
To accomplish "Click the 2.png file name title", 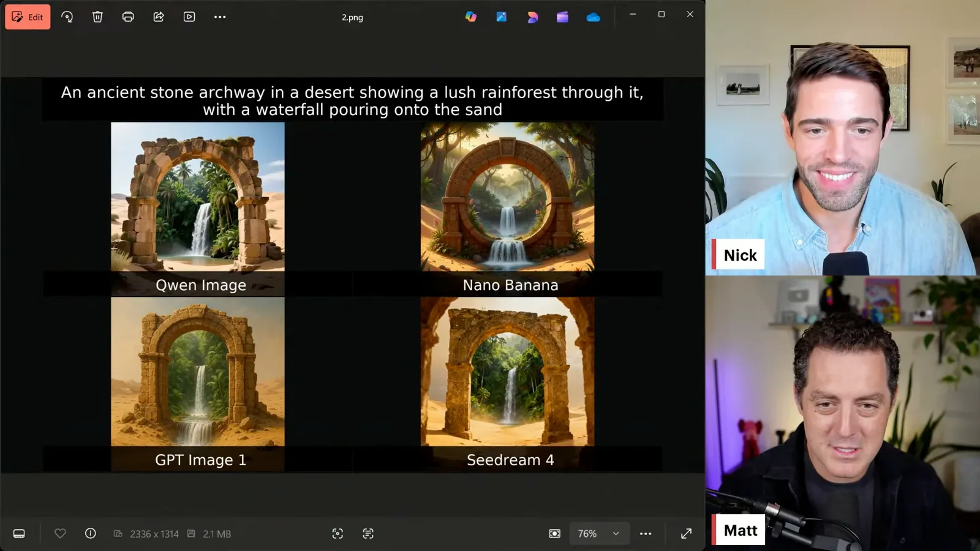I will 352,17.
